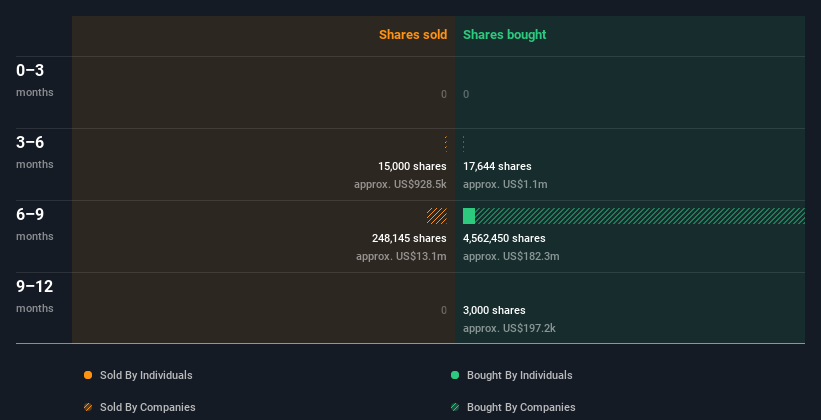The height and width of the screenshot is (420, 821).
Task: Click the 0–3 months row label
Action: pyautogui.click(x=35, y=80)
